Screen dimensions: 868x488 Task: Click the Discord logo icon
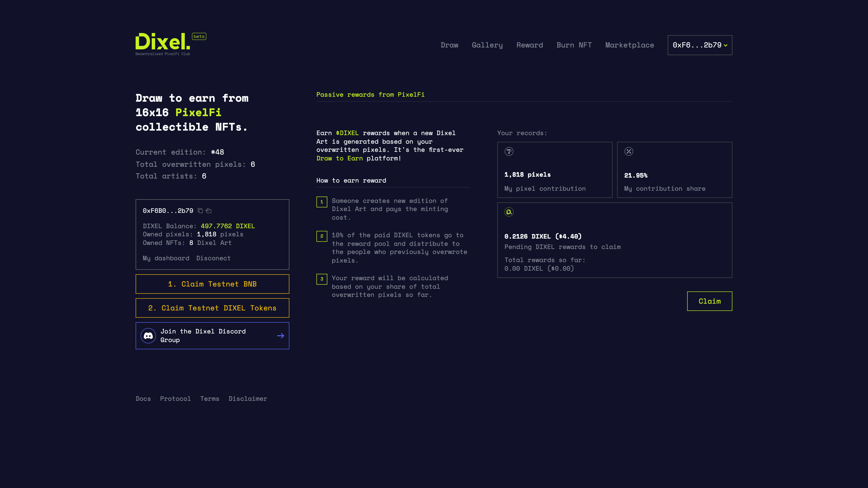point(148,335)
